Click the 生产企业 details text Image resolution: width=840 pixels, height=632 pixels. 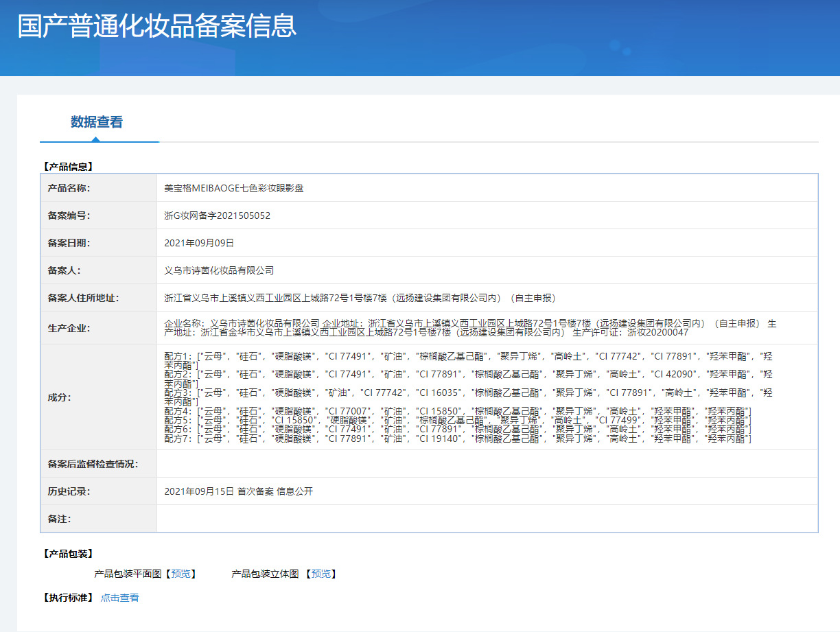pyautogui.click(x=469, y=328)
